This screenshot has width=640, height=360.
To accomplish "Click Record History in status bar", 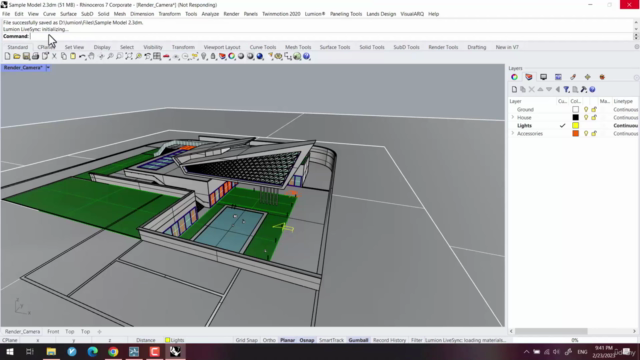I will click(x=389, y=340).
